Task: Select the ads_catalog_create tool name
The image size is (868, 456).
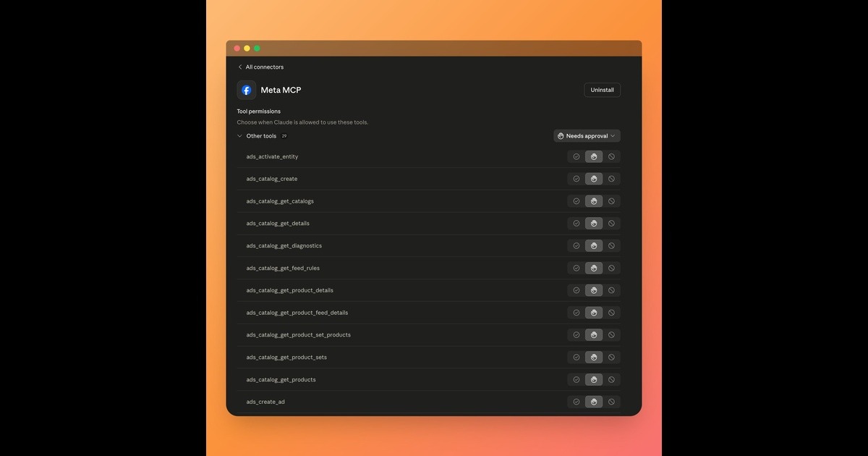Action: point(271,179)
